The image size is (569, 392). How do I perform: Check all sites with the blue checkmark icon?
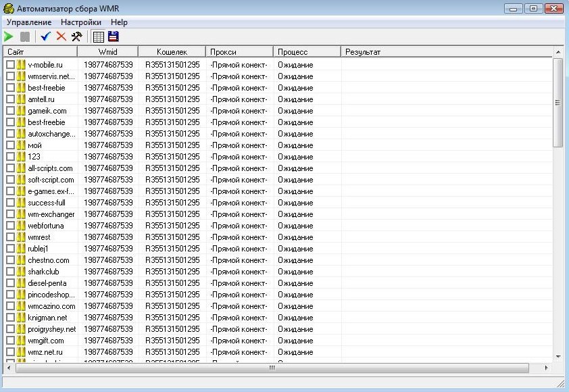[x=46, y=36]
